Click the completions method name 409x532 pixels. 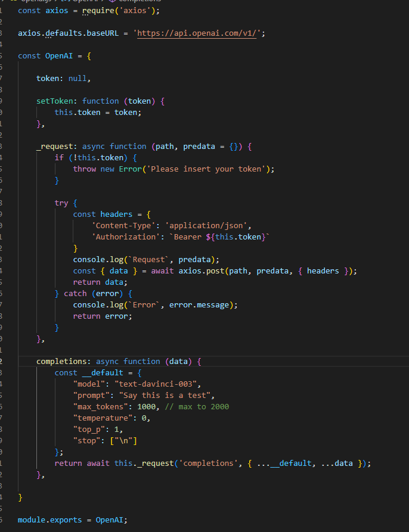(x=61, y=362)
